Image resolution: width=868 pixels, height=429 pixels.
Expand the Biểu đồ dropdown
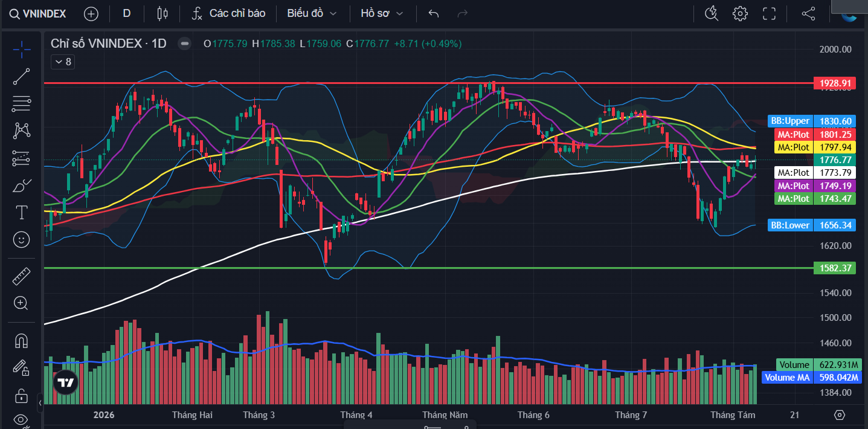click(x=312, y=13)
